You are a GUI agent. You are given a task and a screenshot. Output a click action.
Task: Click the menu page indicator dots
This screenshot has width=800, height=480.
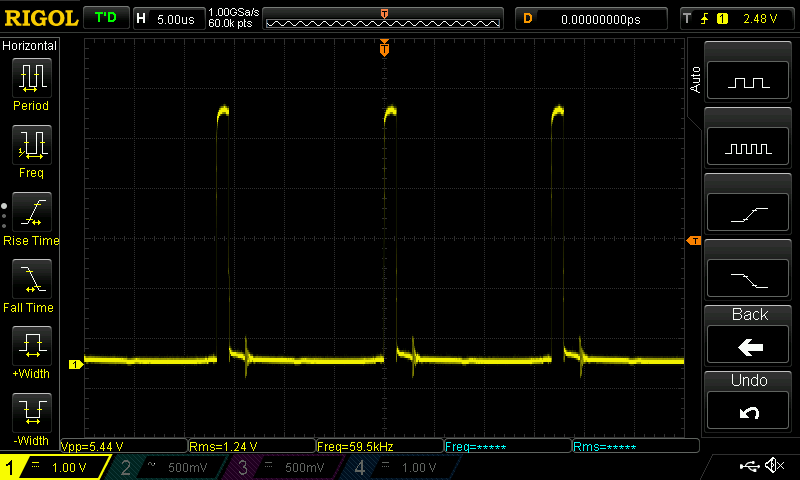coord(4,216)
